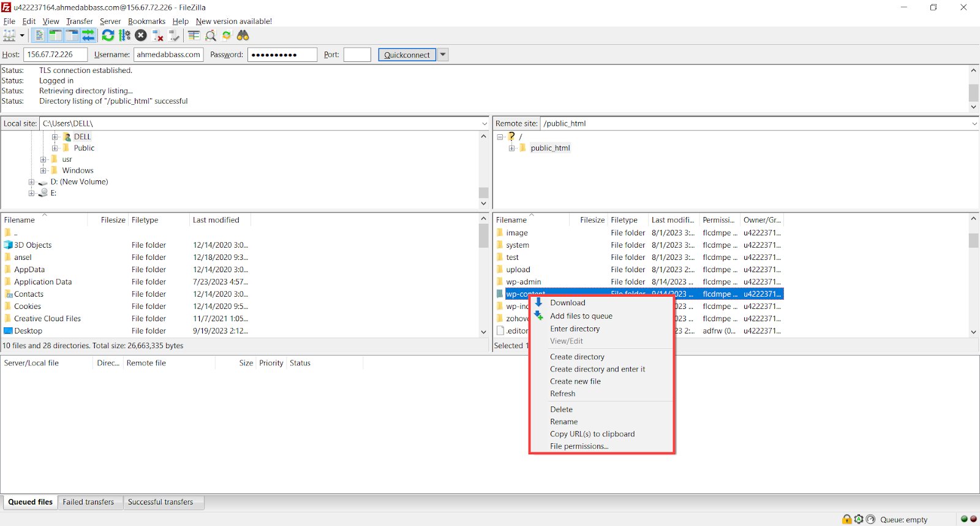980x526 pixels.
Task: Click the refresh file lists icon
Action: [x=108, y=36]
